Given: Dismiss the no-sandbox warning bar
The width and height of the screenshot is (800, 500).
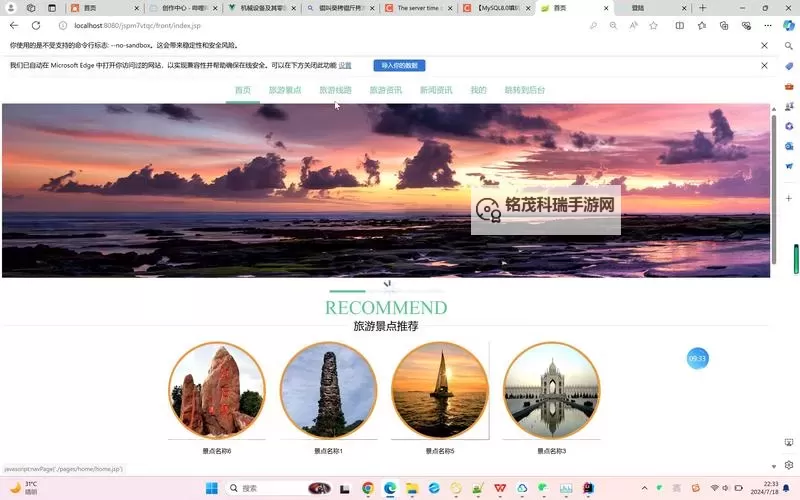Looking at the screenshot, I should [x=764, y=45].
